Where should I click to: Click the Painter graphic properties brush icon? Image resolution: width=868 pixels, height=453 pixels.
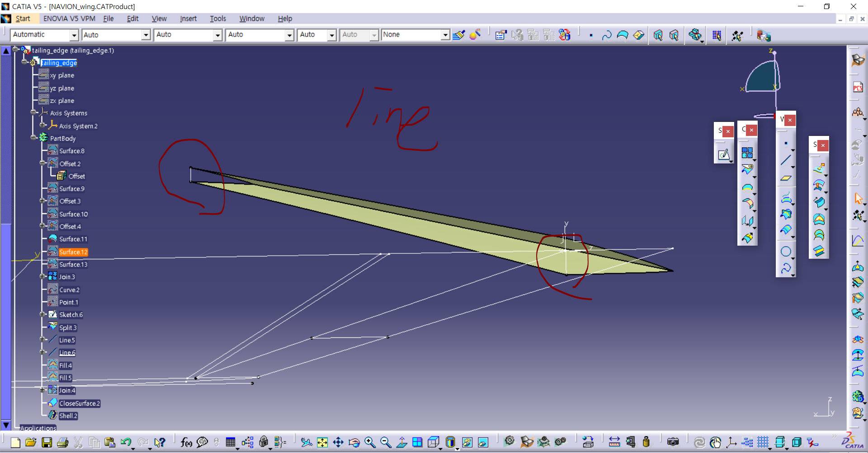458,35
